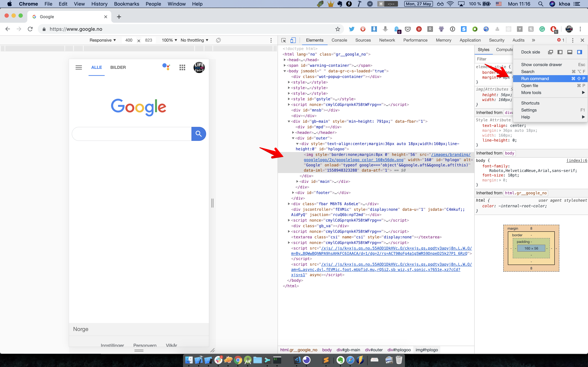Click the blue search magnifier button
588x367 pixels.
[198, 134]
